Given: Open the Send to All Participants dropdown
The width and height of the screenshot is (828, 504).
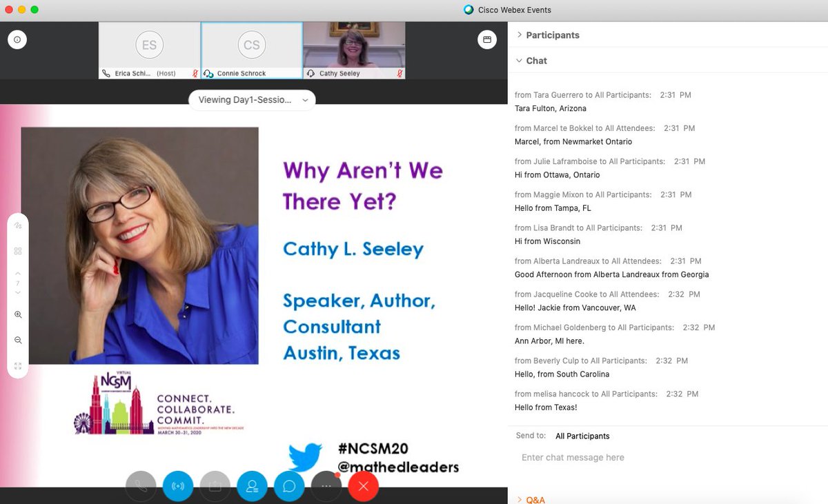Looking at the screenshot, I should [x=582, y=436].
